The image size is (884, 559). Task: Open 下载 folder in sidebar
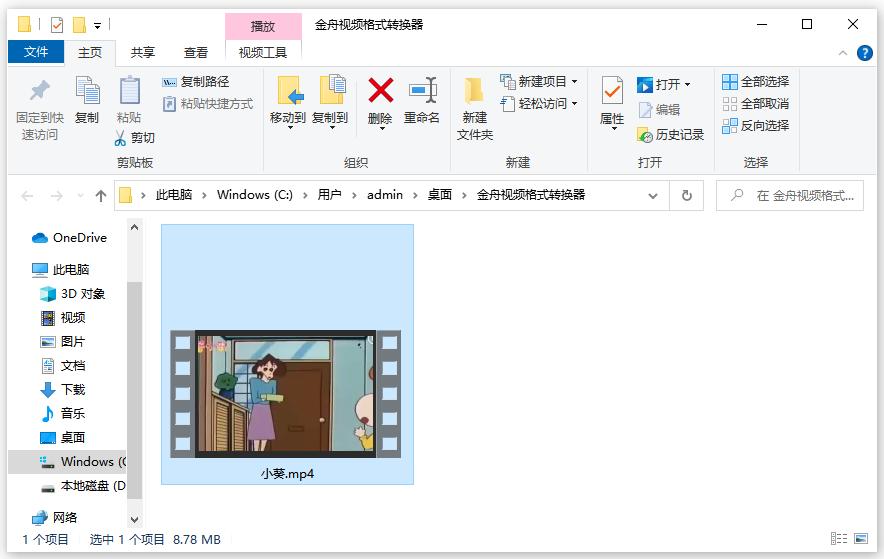click(x=63, y=390)
